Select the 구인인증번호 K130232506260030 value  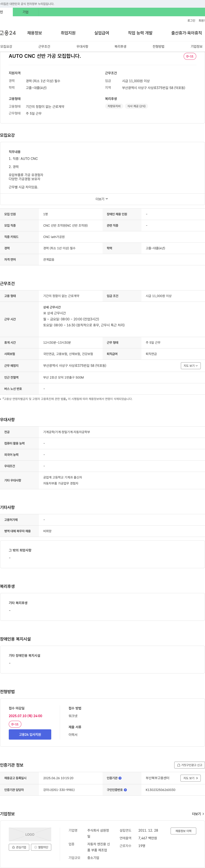(160, 790)
